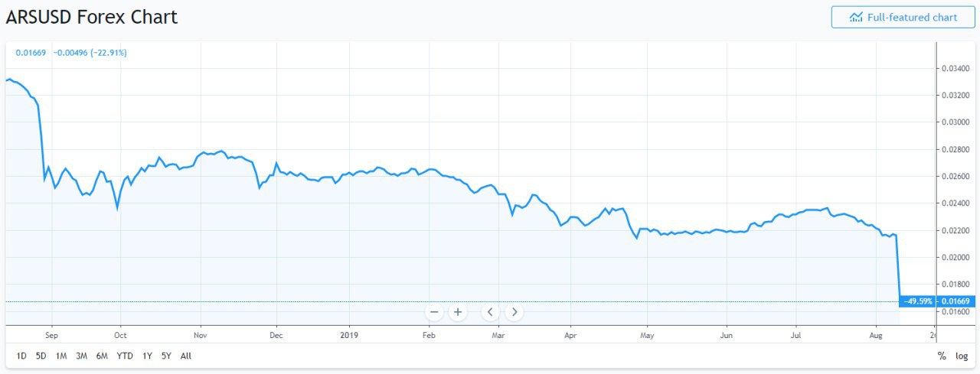Select the 1D time range
The width and height of the screenshot is (980, 374).
point(21,356)
